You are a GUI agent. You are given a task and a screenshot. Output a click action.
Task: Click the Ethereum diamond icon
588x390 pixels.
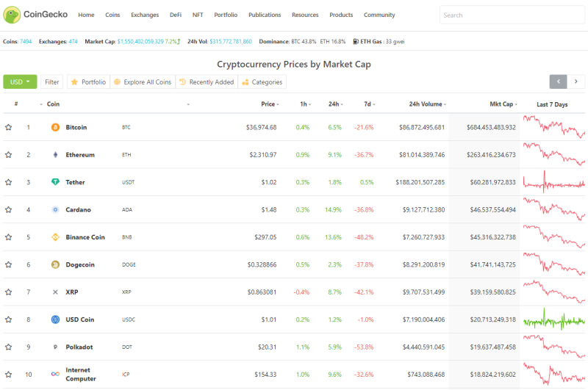[55, 155]
